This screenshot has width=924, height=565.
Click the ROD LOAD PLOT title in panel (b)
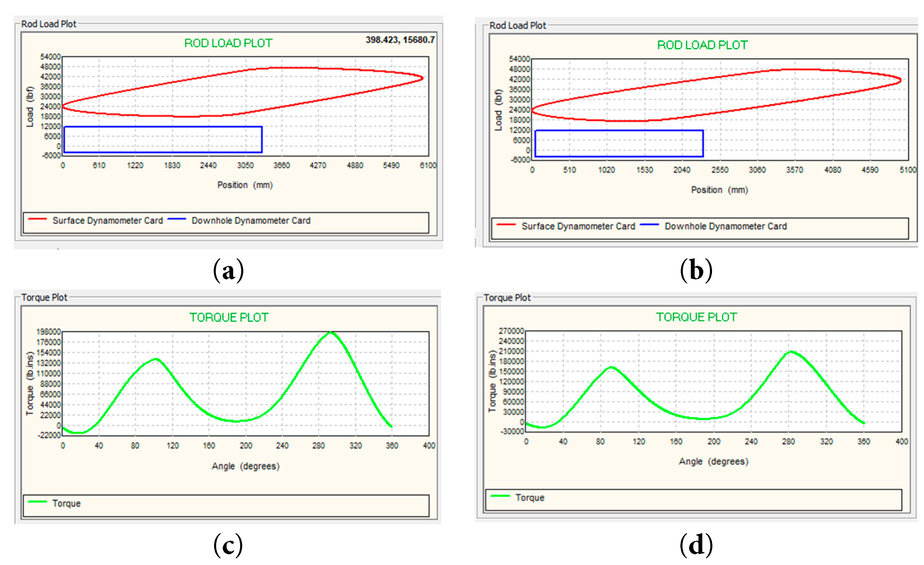pyautogui.click(x=702, y=45)
